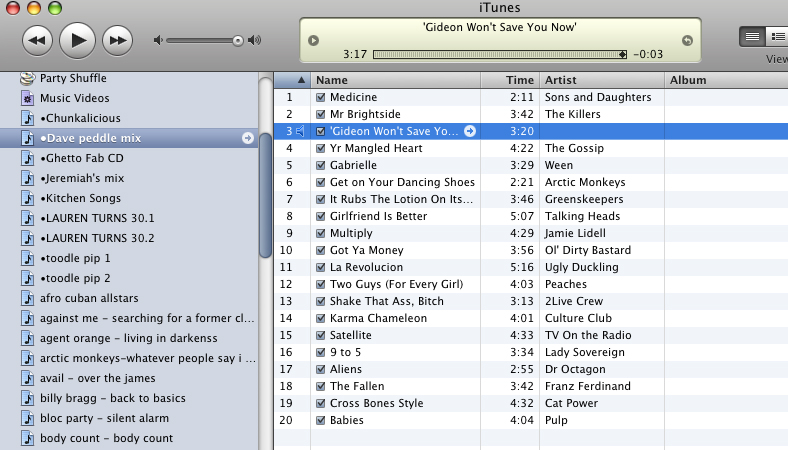This screenshot has height=450, width=788.
Task: Click bloc party silent alarm icon
Action: click(x=28, y=418)
